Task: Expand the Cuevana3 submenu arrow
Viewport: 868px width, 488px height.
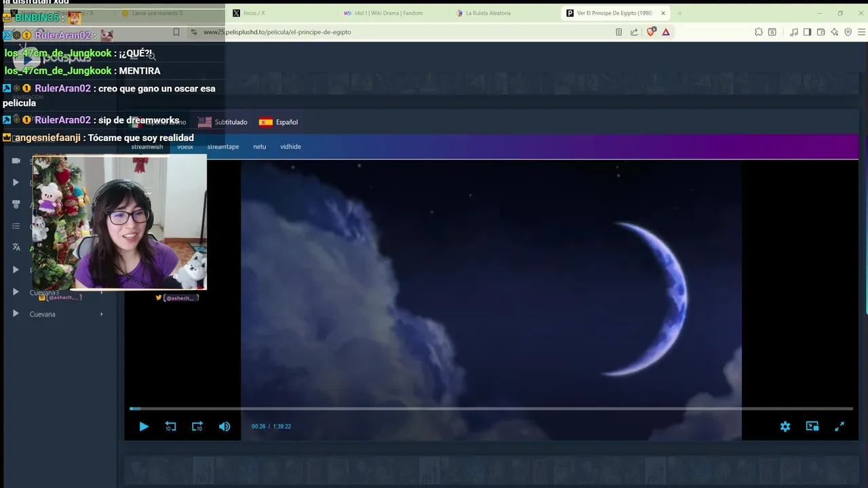Action: 102,292
